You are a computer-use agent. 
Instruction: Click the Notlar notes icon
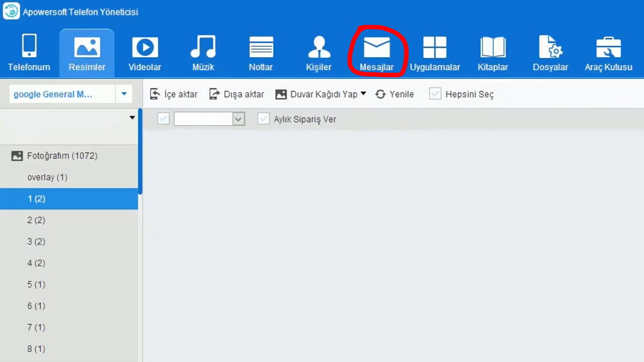click(x=261, y=47)
